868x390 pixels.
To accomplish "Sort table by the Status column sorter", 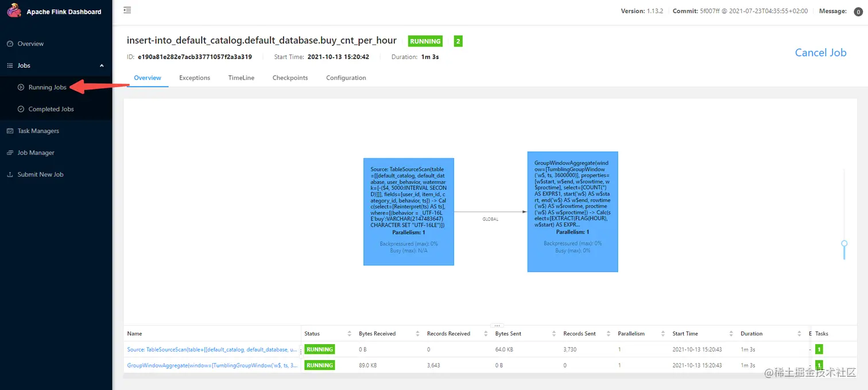I will point(350,334).
